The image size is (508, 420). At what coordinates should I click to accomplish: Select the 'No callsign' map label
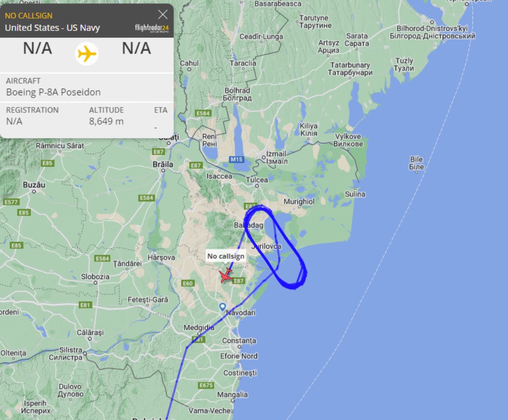226,256
